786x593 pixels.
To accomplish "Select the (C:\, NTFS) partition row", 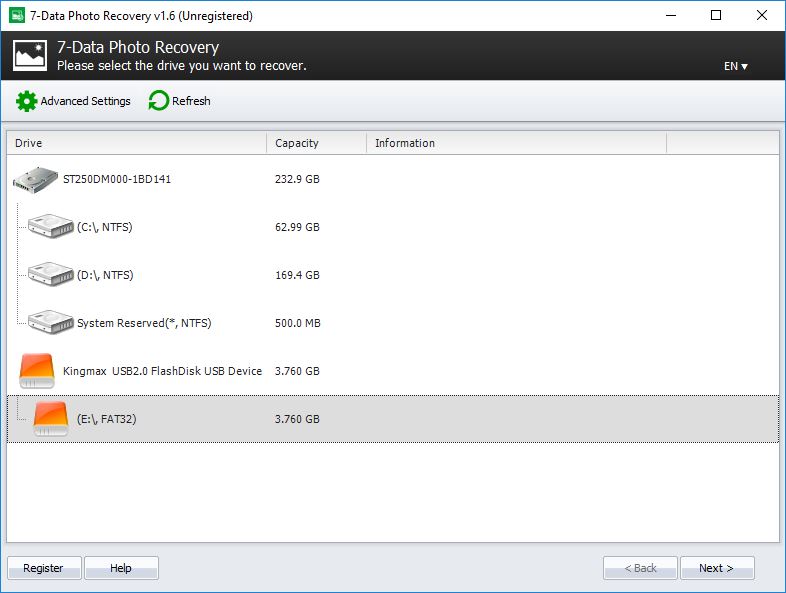I will click(x=393, y=227).
